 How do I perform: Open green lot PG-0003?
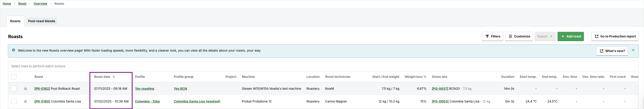point(440,102)
